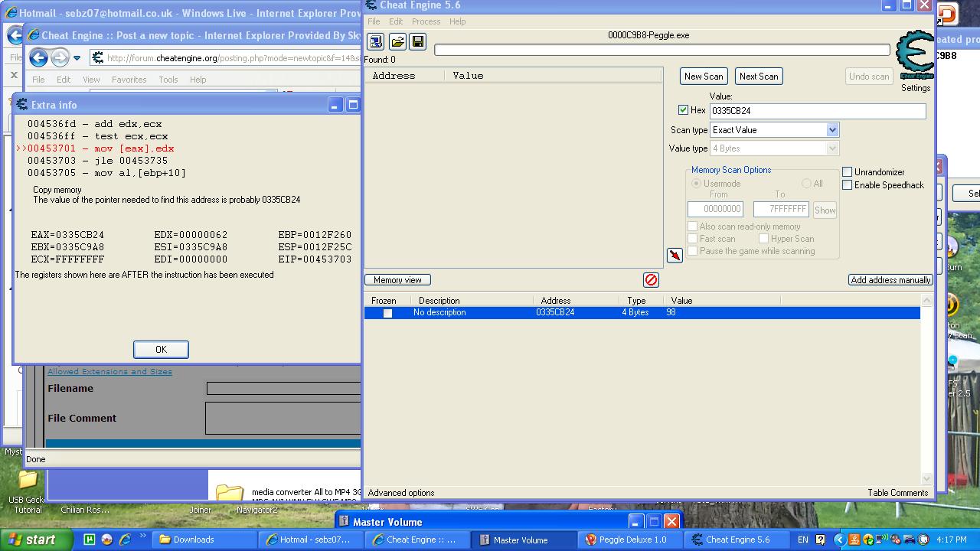
Task: Click the Master Volume window speaker icon
Action: click(x=344, y=522)
